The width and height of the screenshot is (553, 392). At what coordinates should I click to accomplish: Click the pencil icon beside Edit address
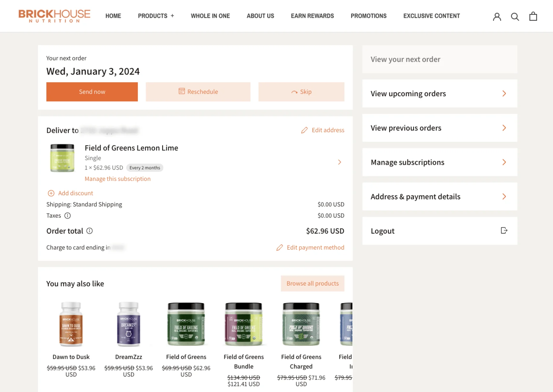[x=304, y=130]
